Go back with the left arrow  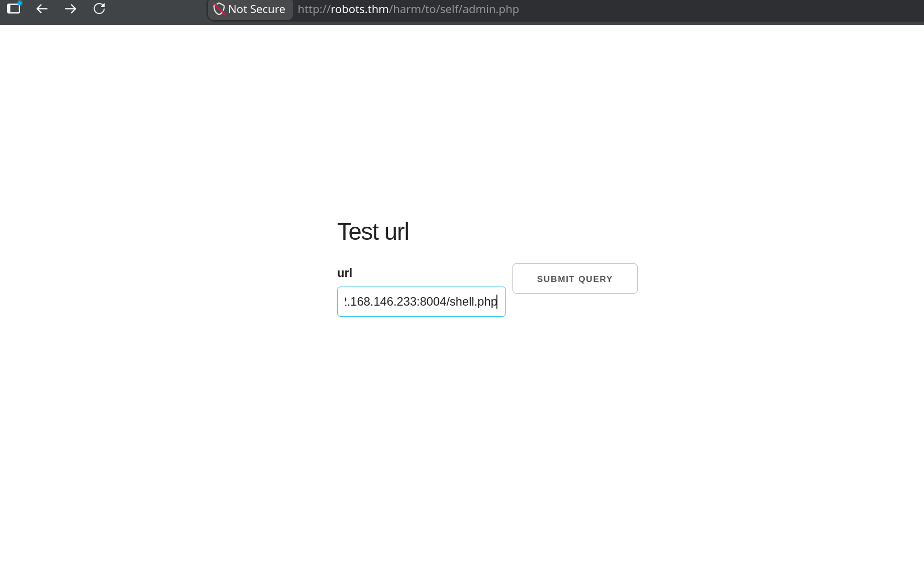point(42,9)
